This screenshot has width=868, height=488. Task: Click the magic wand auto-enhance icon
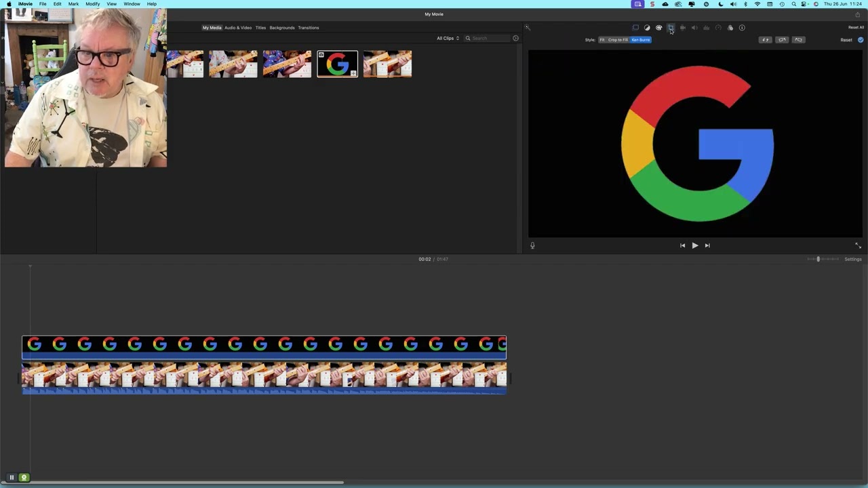tap(528, 28)
